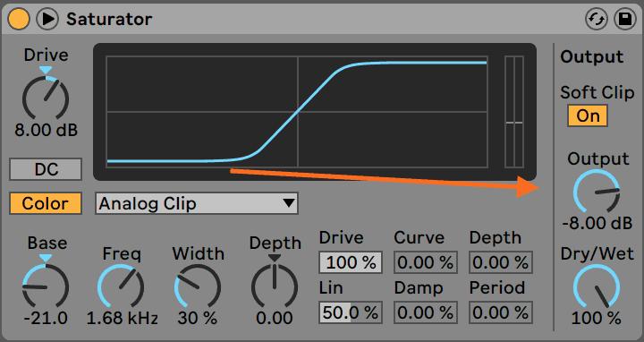
Task: Click the Lin 50.0 % field
Action: 351,312
